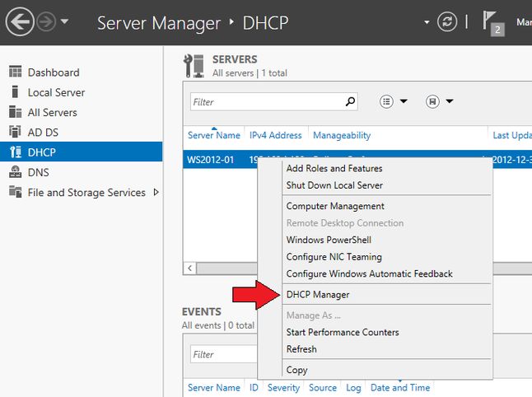
Task: Open the navigation history dropdown arrow
Action: pos(64,22)
